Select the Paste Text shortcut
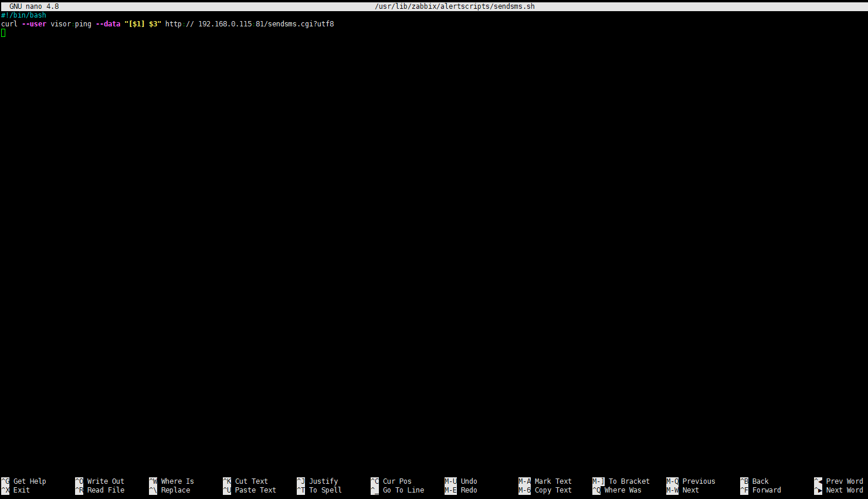The height and width of the screenshot is (499, 868). click(x=255, y=490)
